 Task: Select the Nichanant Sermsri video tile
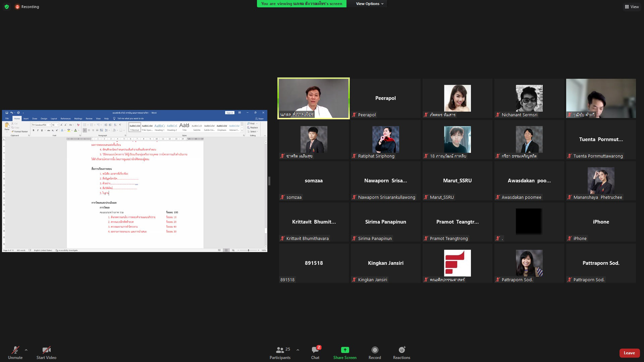[529, 98]
